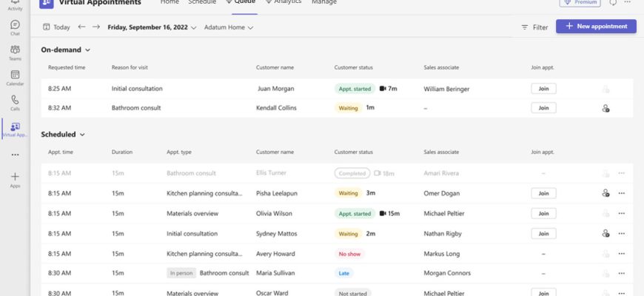Open Adatum Home location dropdown

228,27
